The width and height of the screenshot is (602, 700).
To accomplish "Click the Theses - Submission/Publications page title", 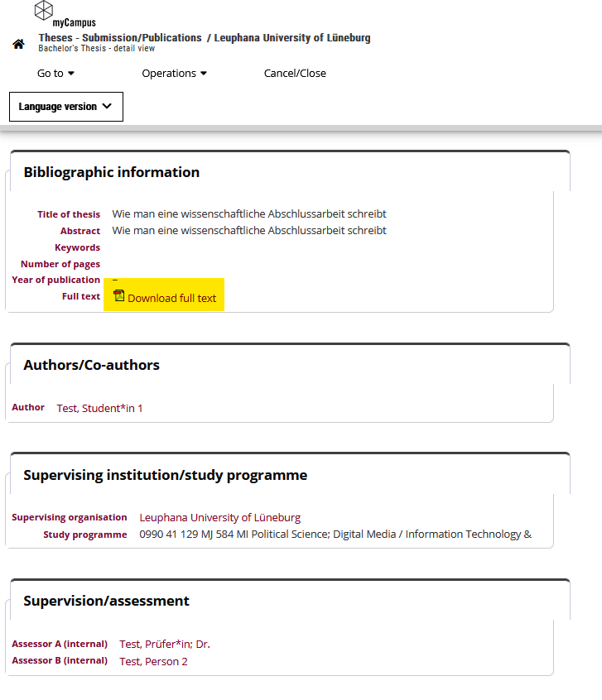I will point(120,37).
